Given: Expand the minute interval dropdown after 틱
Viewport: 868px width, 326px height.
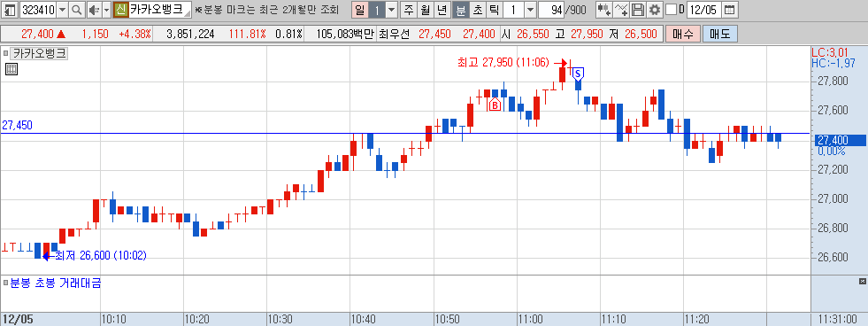Looking at the screenshot, I should click(530, 10).
